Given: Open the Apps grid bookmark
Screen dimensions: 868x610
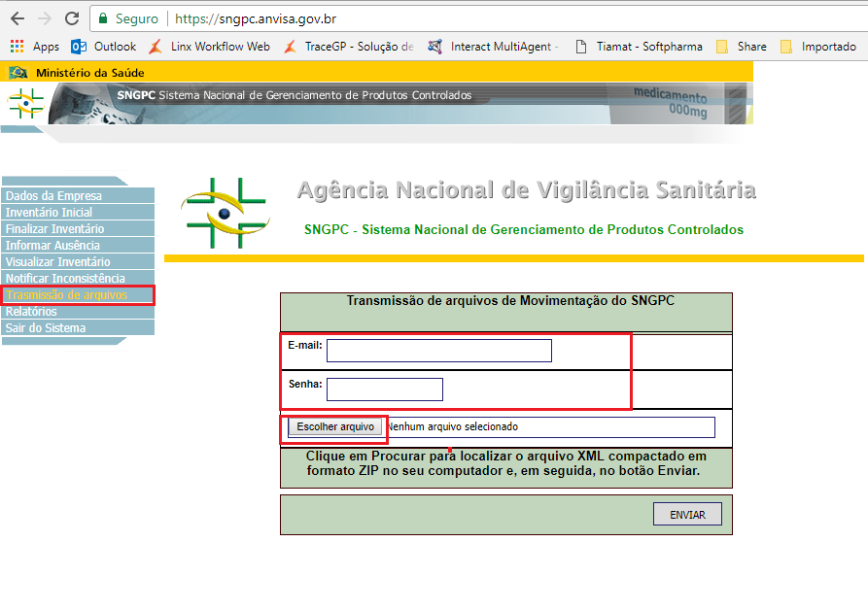Looking at the screenshot, I should pos(35,47).
